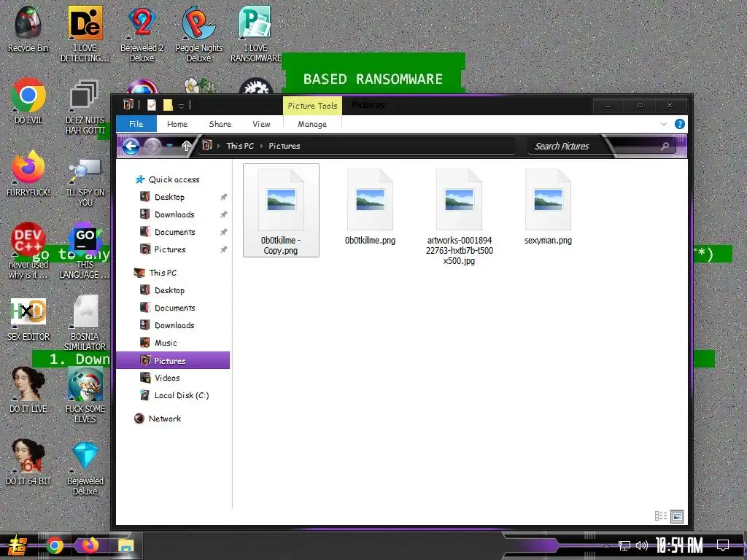Click the Explorer back arrow button
The image size is (747, 560).
tap(131, 146)
